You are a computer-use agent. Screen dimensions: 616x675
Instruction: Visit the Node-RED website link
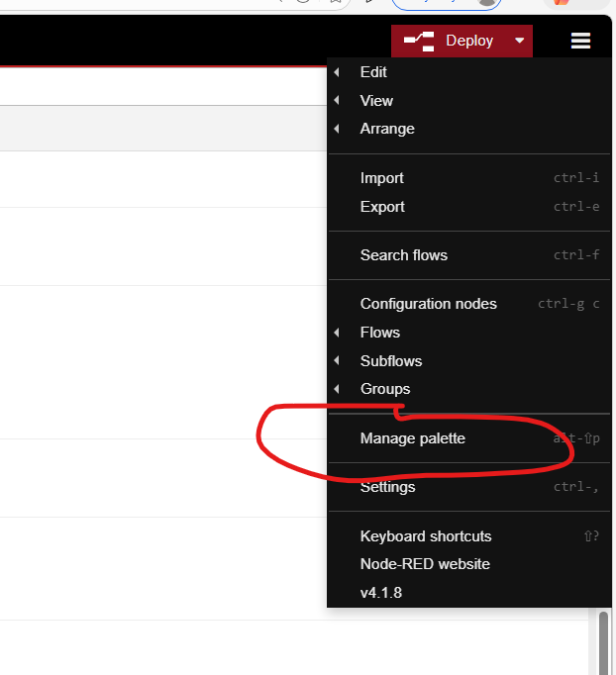point(425,564)
